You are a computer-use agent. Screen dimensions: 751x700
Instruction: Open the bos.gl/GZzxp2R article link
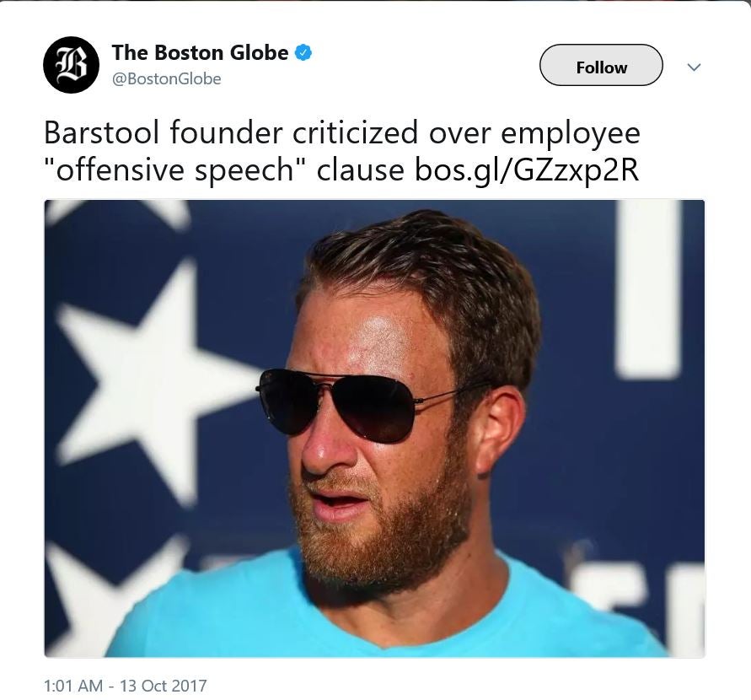tap(527, 170)
